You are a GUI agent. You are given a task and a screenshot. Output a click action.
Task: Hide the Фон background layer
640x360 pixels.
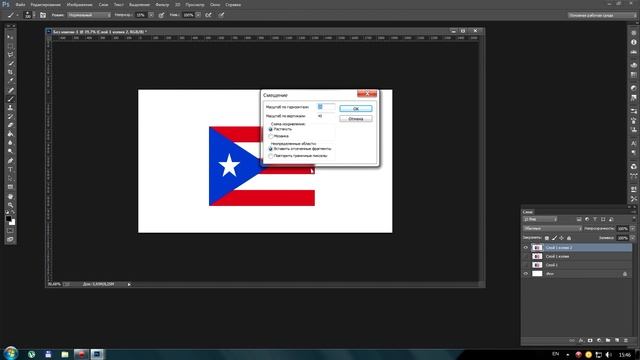tap(526, 274)
